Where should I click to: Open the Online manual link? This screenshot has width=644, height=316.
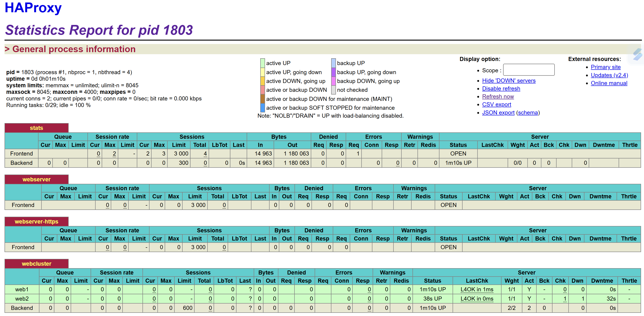point(609,83)
